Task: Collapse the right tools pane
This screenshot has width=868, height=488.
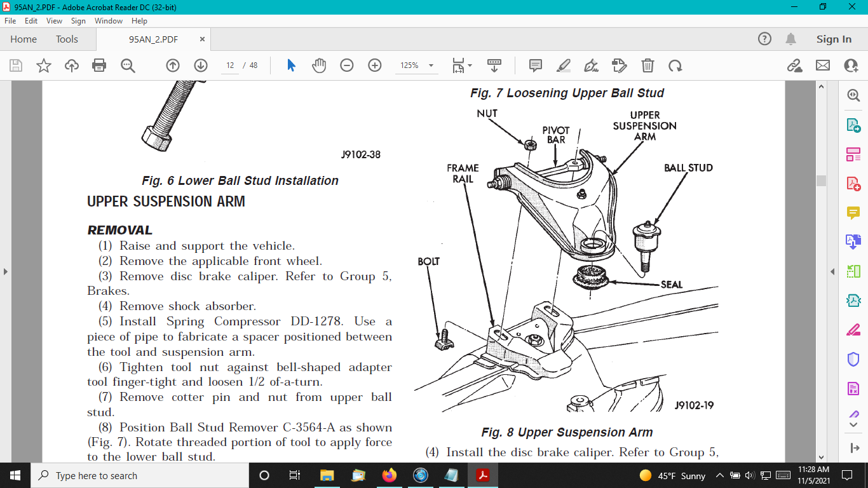Action: point(832,271)
